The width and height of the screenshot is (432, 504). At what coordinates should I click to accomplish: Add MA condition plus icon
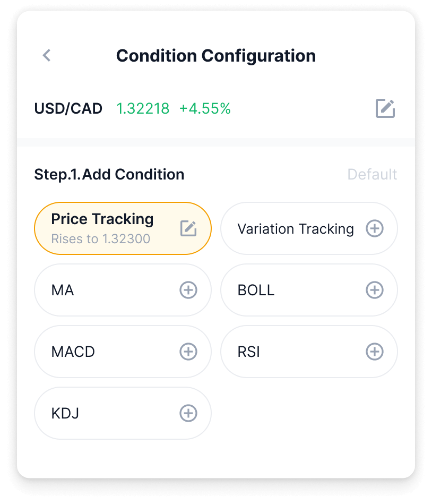[x=188, y=290]
